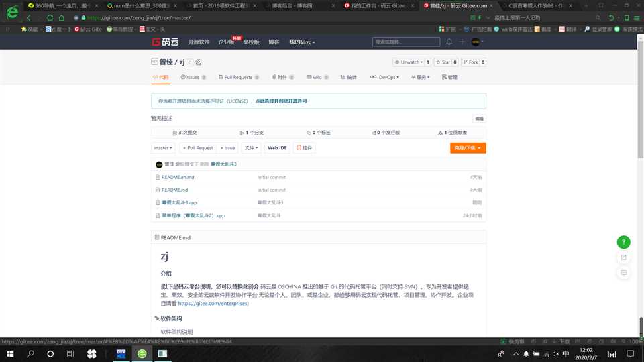Open Windows search in taskbar
The height and width of the screenshot is (362, 644).
coord(30,354)
